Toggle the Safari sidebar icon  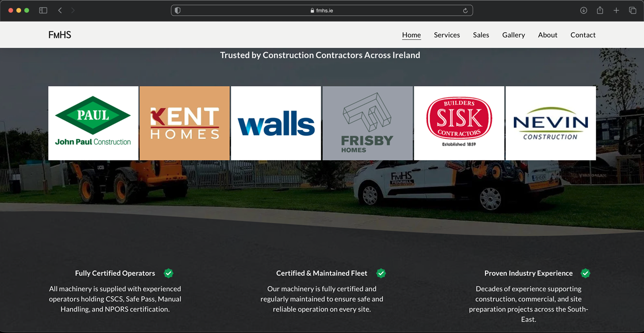click(43, 10)
